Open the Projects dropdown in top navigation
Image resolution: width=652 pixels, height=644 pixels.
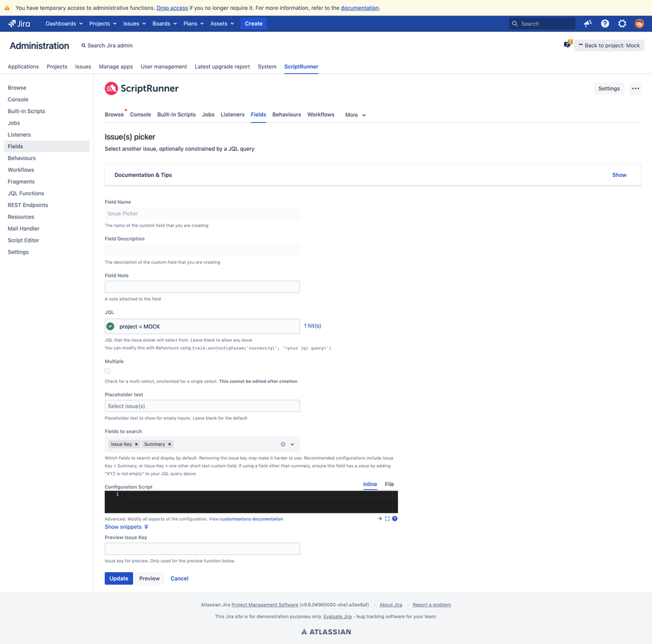click(x=102, y=24)
